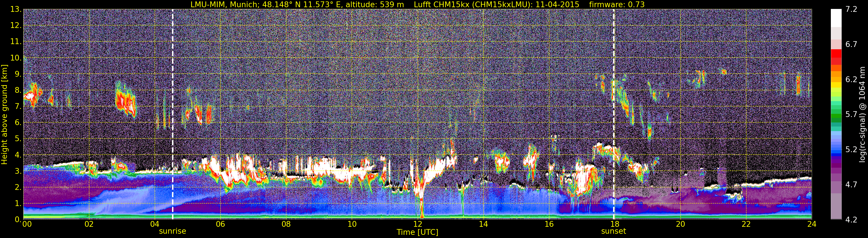Click the 12 tick label on the time axis
Screen dimensions: 868x238
coord(417,224)
